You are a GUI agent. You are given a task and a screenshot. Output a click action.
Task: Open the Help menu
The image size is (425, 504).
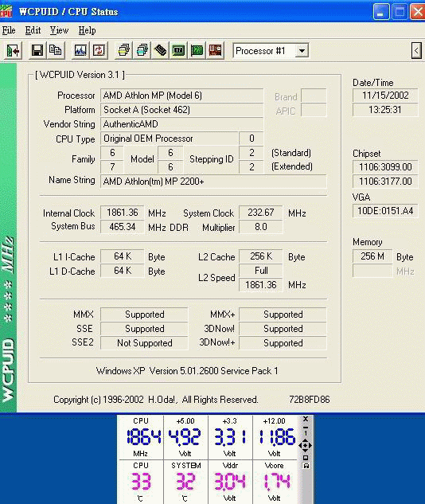[x=87, y=30]
